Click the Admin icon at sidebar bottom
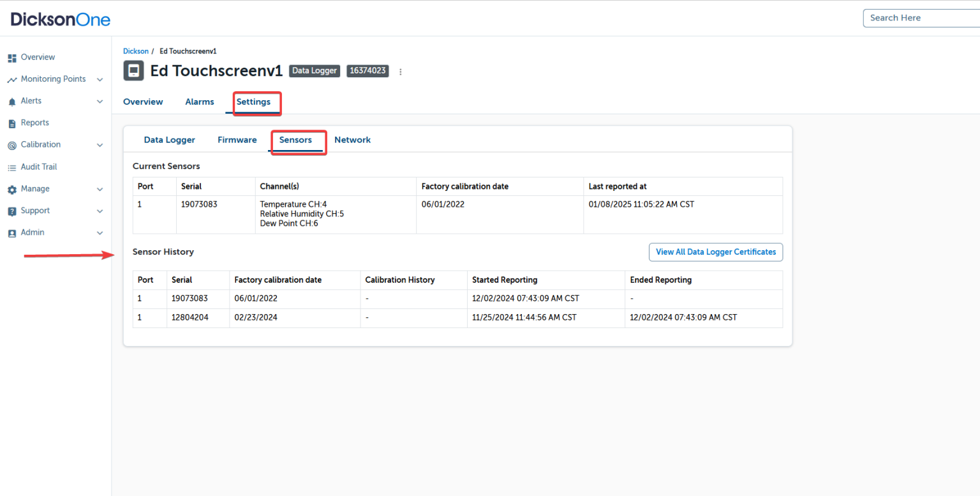 coord(12,232)
